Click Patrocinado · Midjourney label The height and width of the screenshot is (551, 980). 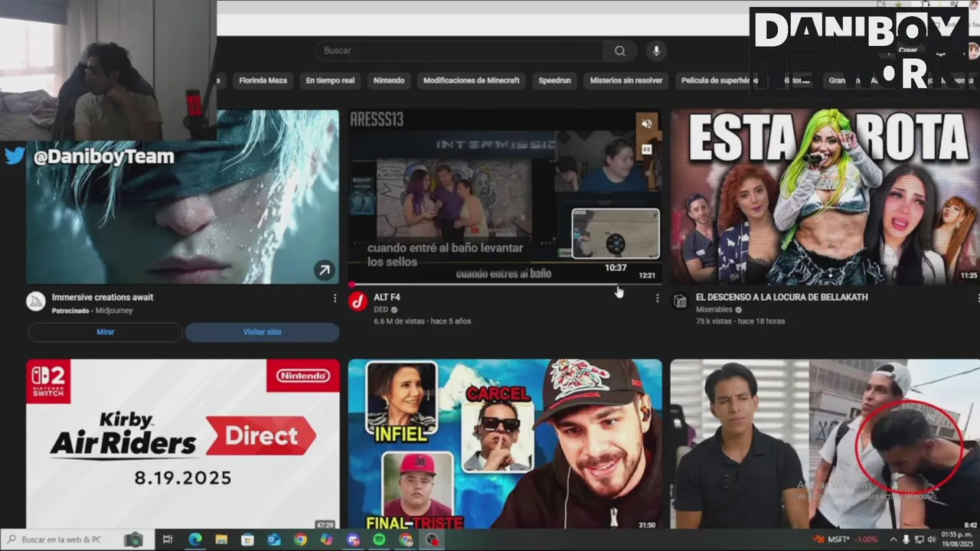[x=92, y=311]
